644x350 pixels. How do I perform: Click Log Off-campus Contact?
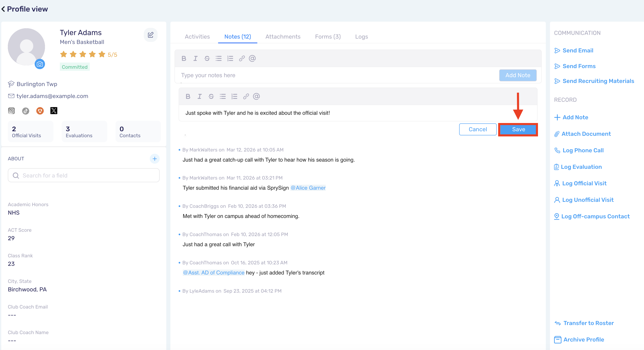pyautogui.click(x=592, y=216)
